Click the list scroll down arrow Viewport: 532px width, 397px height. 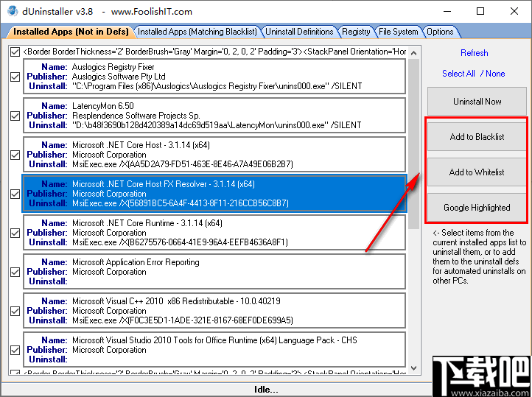pos(413,368)
